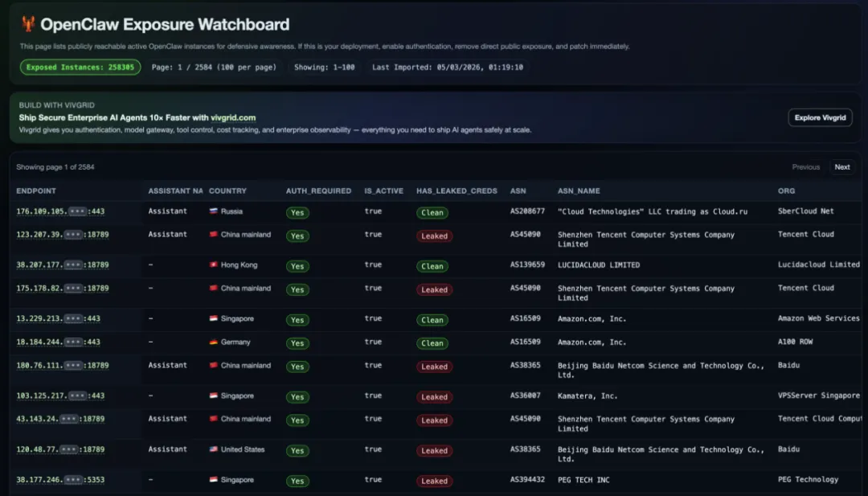Open endpoint 43.143.24 on port 18789
The width and height of the screenshot is (868, 496).
(x=60, y=419)
